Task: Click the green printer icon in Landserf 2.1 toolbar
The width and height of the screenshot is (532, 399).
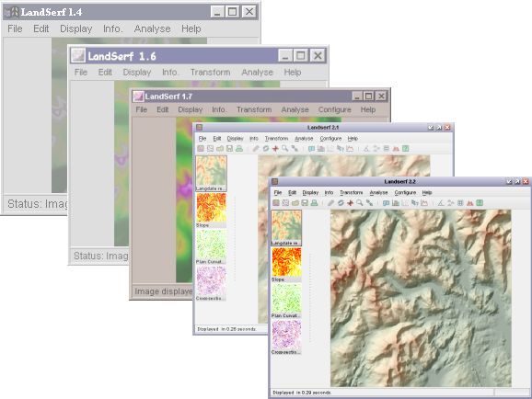Action: click(x=239, y=149)
